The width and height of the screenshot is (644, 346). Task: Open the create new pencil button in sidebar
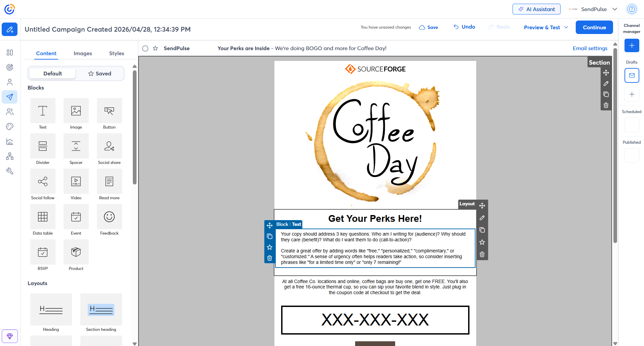click(x=10, y=29)
